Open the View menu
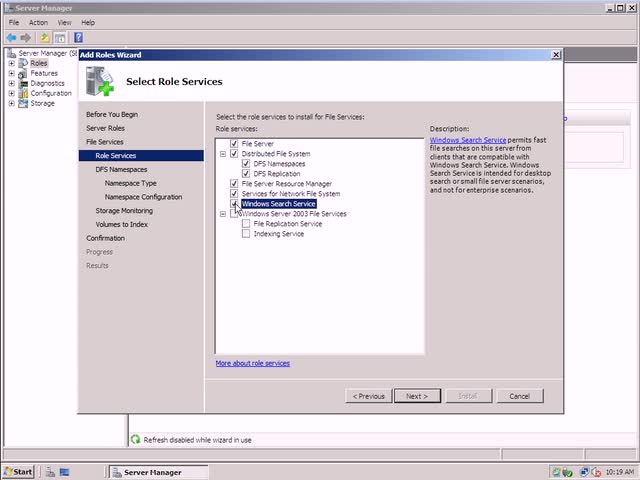 click(x=64, y=22)
